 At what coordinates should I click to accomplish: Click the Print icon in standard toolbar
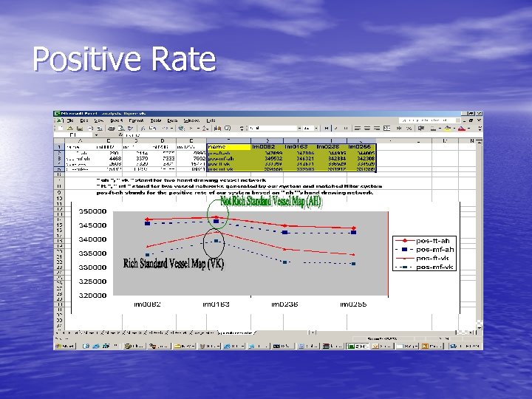pyautogui.click(x=111, y=129)
